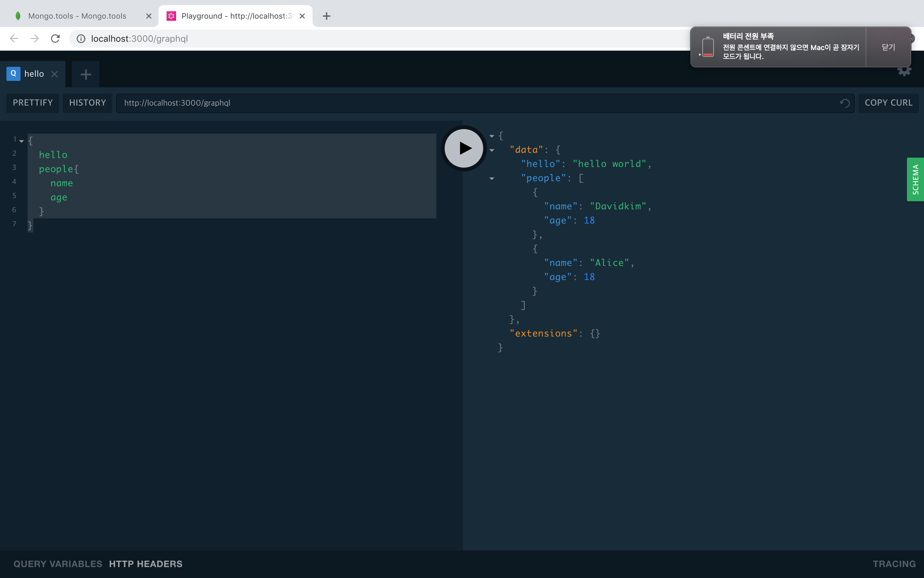Open a new browser tab
This screenshot has width=924, height=578.
[x=327, y=16]
